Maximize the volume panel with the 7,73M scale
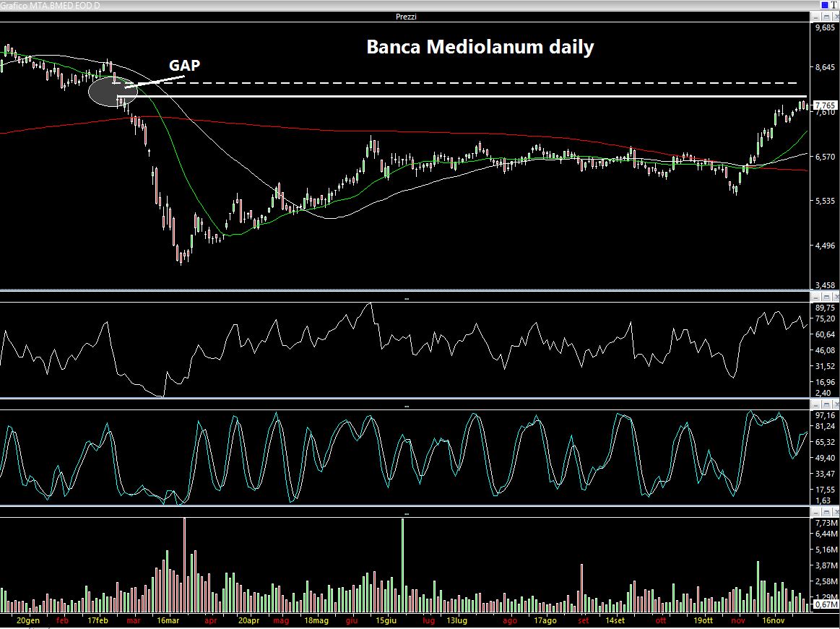This screenshot has width=840, height=629. click(x=826, y=513)
